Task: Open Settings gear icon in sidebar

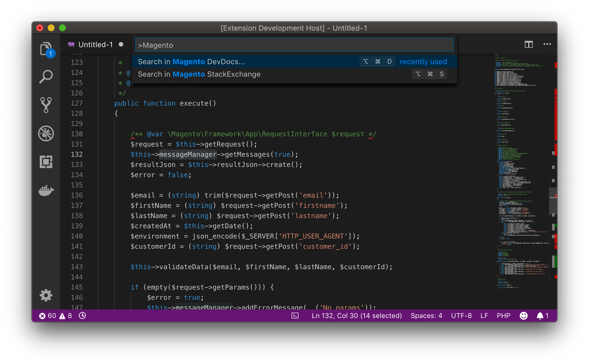Action: tap(46, 295)
